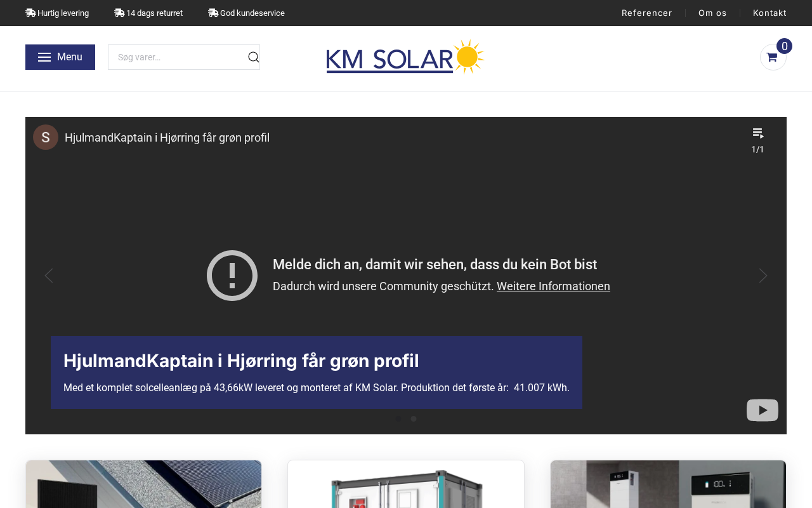Image resolution: width=812 pixels, height=508 pixels.
Task: Click the KM Solar logo
Action: click(405, 57)
